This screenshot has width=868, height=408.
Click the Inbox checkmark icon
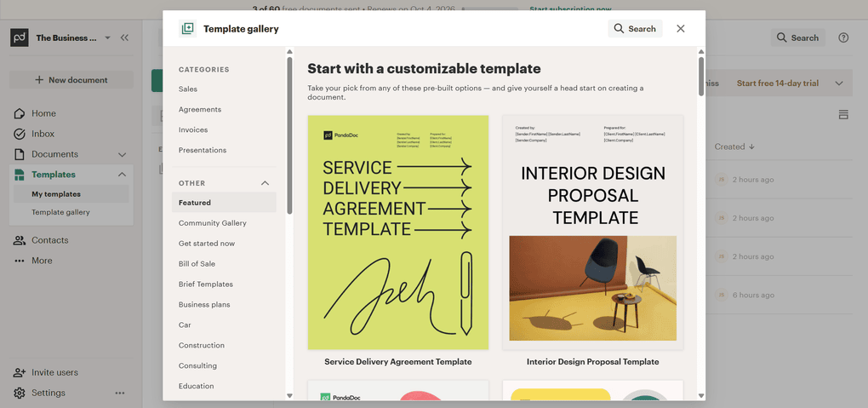[20, 134]
